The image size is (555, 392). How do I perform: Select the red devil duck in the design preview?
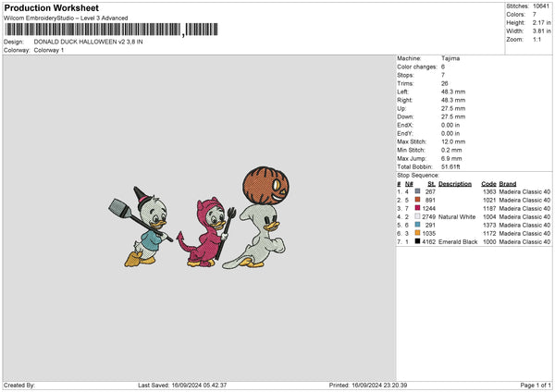206,232
